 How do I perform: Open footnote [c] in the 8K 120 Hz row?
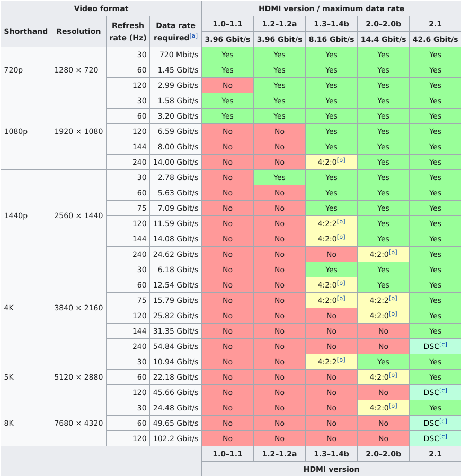click(x=444, y=435)
